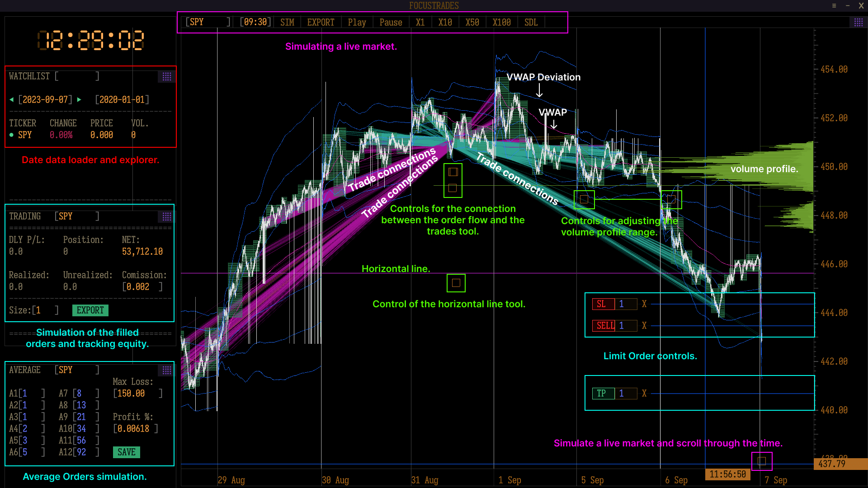The height and width of the screenshot is (488, 868).
Task: Open the grid icon at the chart's top right
Action: 858,22
